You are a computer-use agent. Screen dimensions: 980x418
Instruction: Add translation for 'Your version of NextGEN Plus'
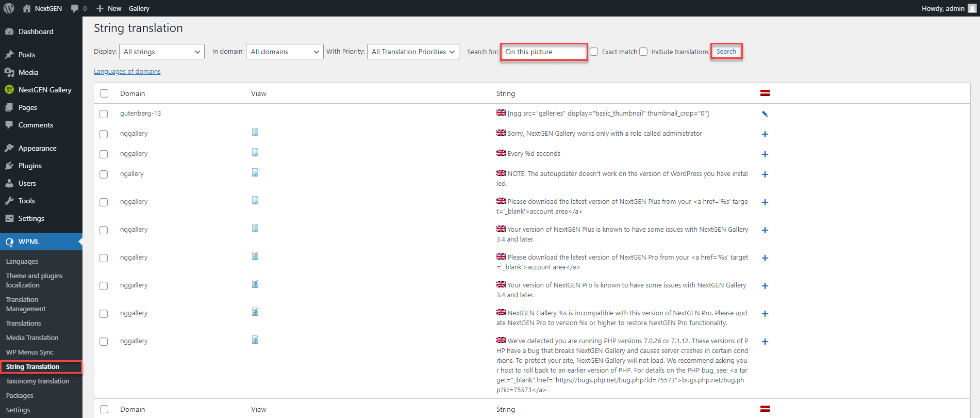(765, 230)
